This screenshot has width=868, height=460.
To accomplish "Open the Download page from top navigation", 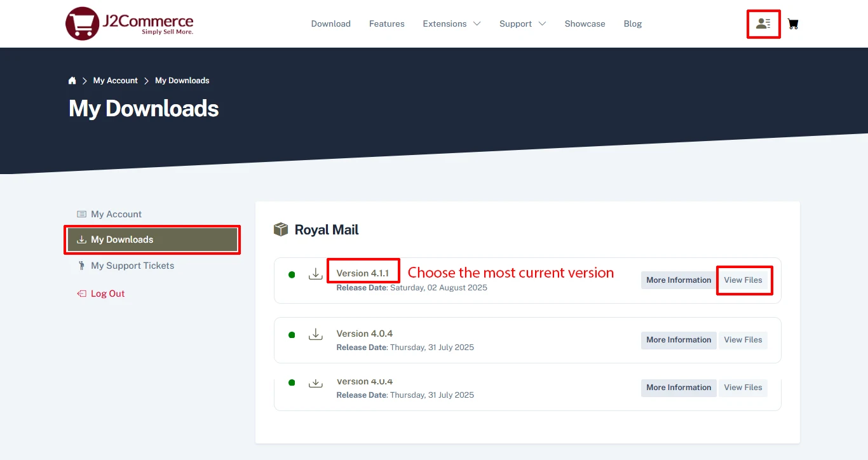I will tap(331, 24).
